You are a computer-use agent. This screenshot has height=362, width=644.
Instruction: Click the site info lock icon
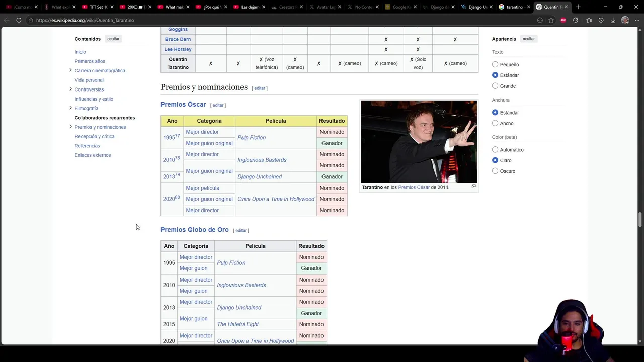[31, 20]
